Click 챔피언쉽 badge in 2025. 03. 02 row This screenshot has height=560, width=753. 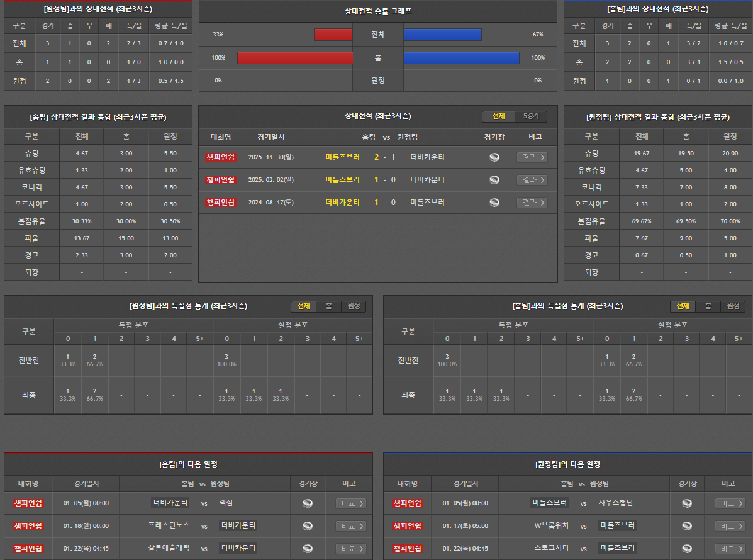220,180
